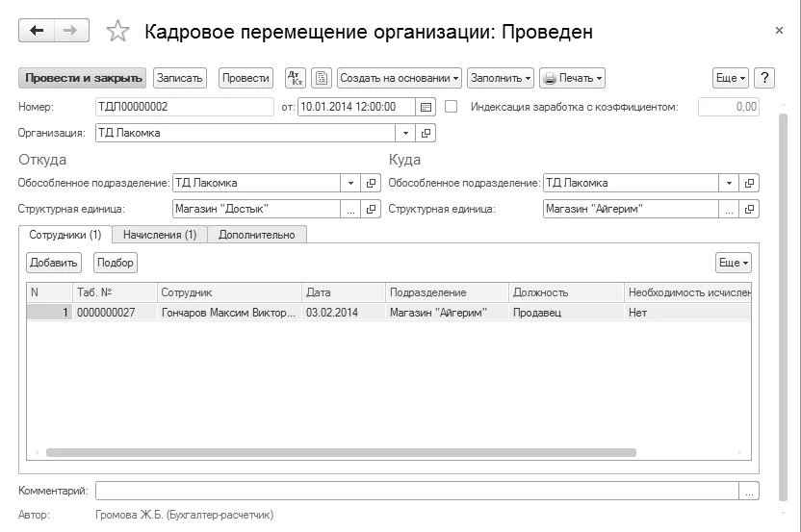Open Организация ТД Лакомка record icon
This screenshot has width=801, height=532.
point(426,133)
